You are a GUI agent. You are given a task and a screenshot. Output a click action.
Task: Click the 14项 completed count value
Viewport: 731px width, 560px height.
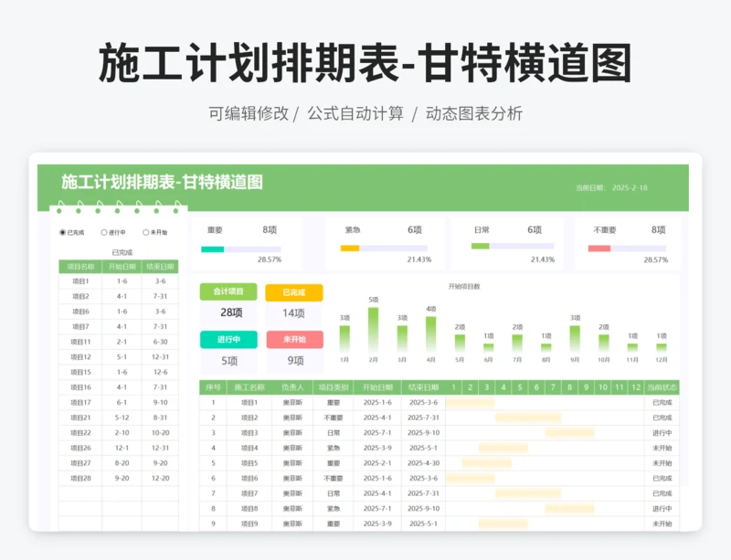293,313
